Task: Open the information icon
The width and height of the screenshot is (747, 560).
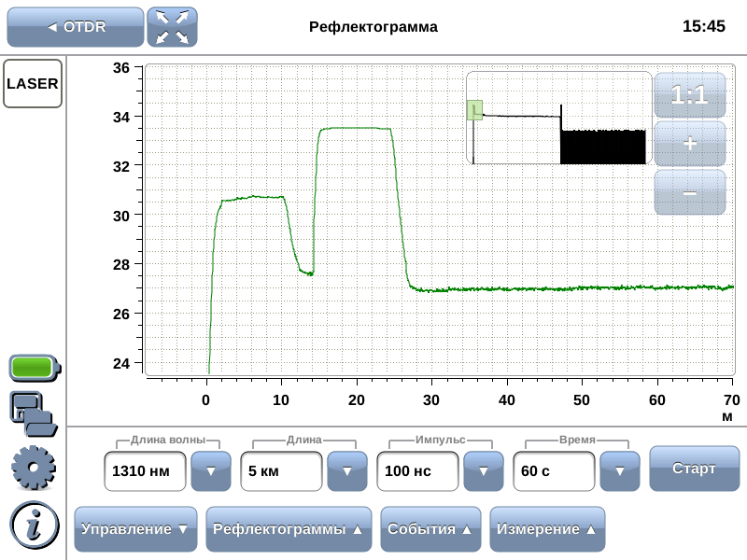Action: (x=35, y=525)
